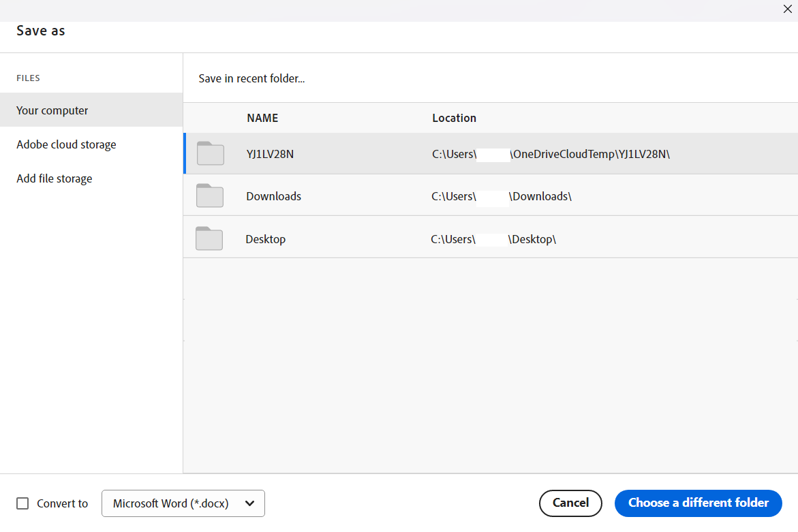Viewport: 798px width, 532px height.
Task: Switch to Adobe cloud storage
Action: click(x=66, y=144)
